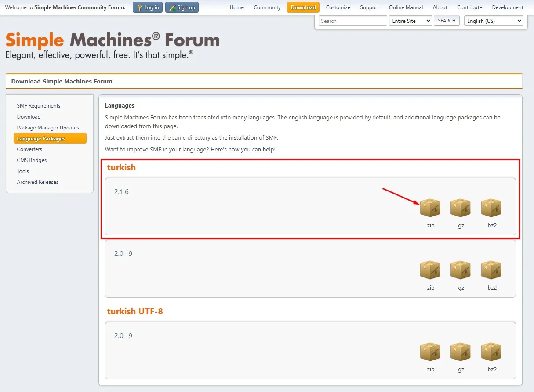Screen dimensions: 534x392
Task: Click the Log in button
Action: [148, 7]
